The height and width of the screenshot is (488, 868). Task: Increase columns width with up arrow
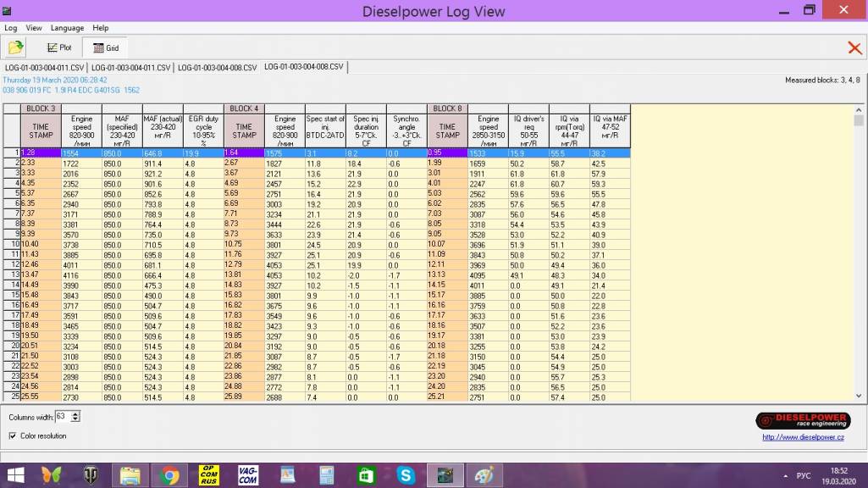pyautogui.click(x=76, y=413)
